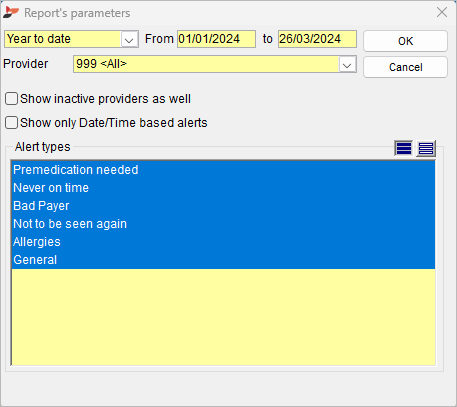457x407 pixels.
Task: Confirm with the OK button
Action: 405,41
